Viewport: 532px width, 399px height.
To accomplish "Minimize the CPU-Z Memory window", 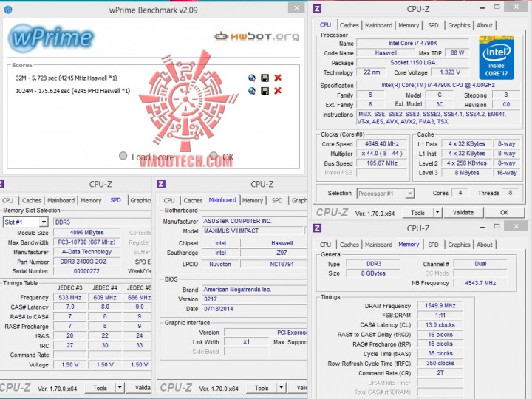I will [482, 227].
